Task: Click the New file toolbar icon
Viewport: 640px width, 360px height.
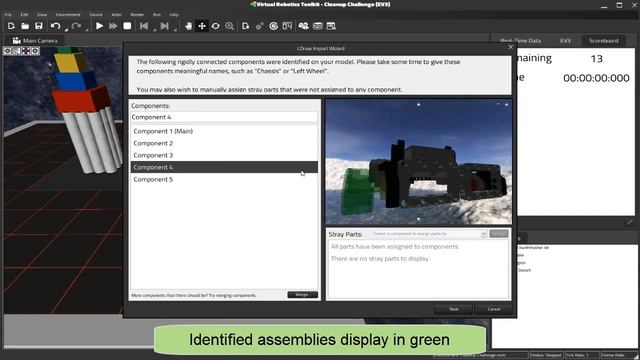Action: (11, 26)
